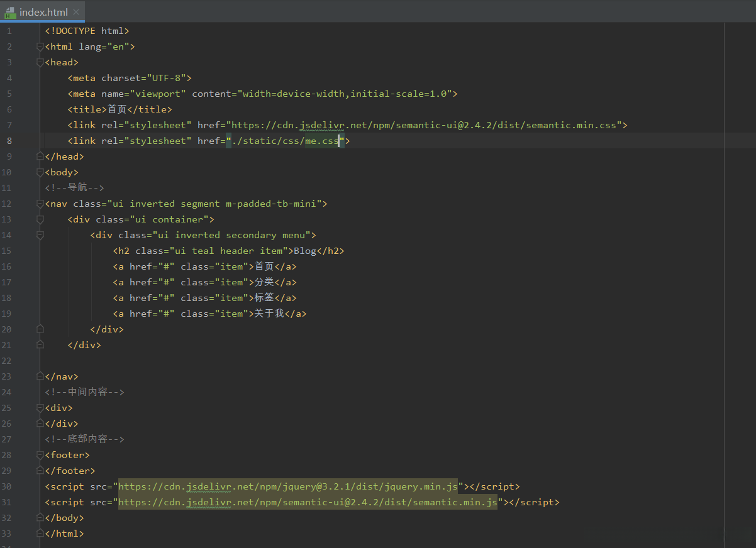Place cursor on blank line 22

pos(252,361)
